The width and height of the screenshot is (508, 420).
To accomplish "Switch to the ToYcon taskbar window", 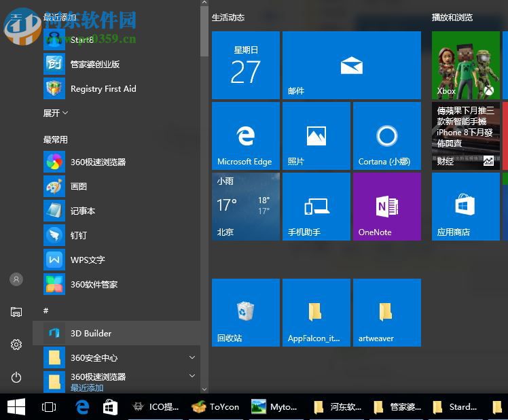I will coord(216,406).
